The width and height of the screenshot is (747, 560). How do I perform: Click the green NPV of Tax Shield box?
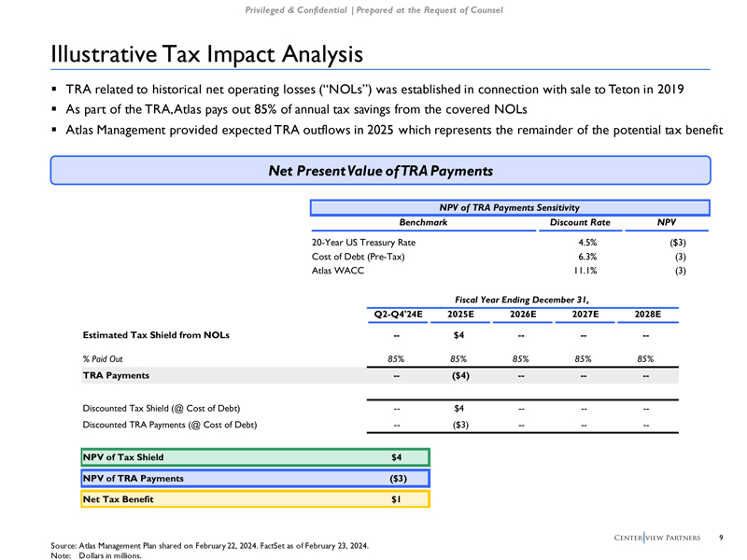(253, 457)
